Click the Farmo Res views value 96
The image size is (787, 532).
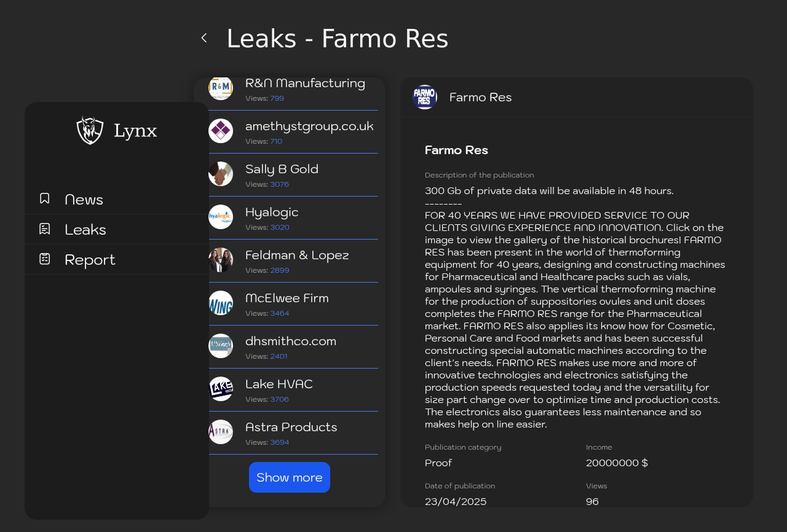592,501
